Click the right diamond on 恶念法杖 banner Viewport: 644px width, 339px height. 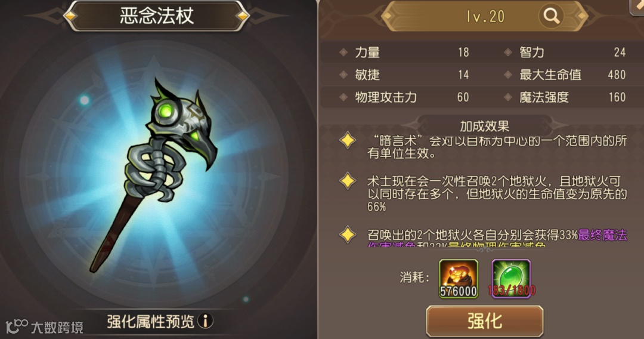(243, 16)
